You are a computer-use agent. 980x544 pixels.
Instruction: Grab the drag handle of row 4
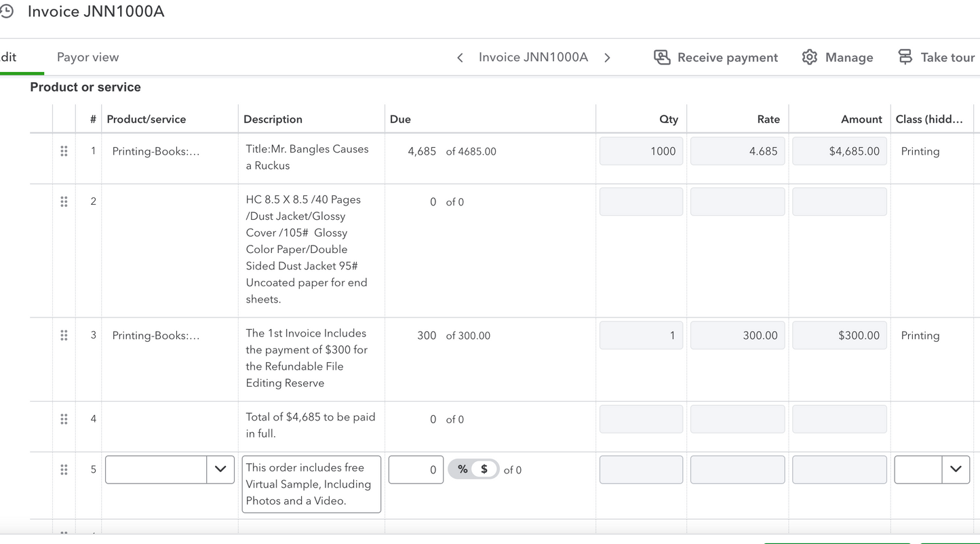click(64, 419)
